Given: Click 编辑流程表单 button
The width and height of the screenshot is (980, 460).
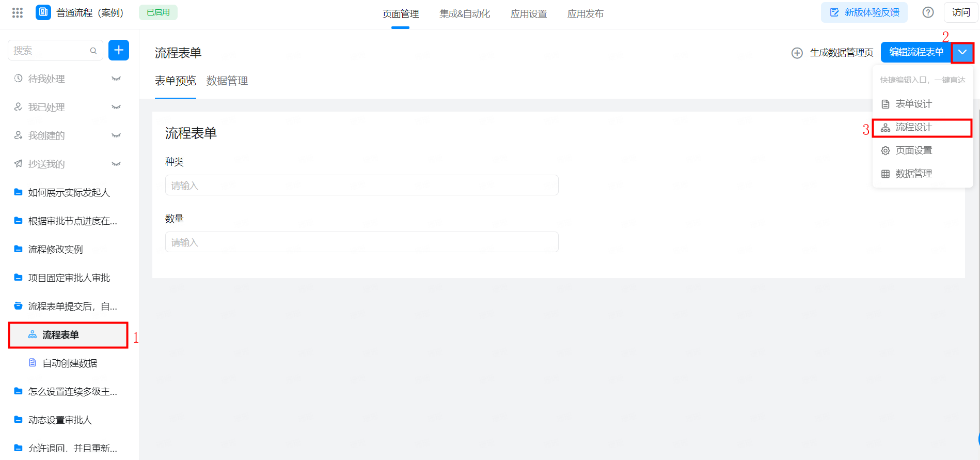Looking at the screenshot, I should click(x=916, y=52).
